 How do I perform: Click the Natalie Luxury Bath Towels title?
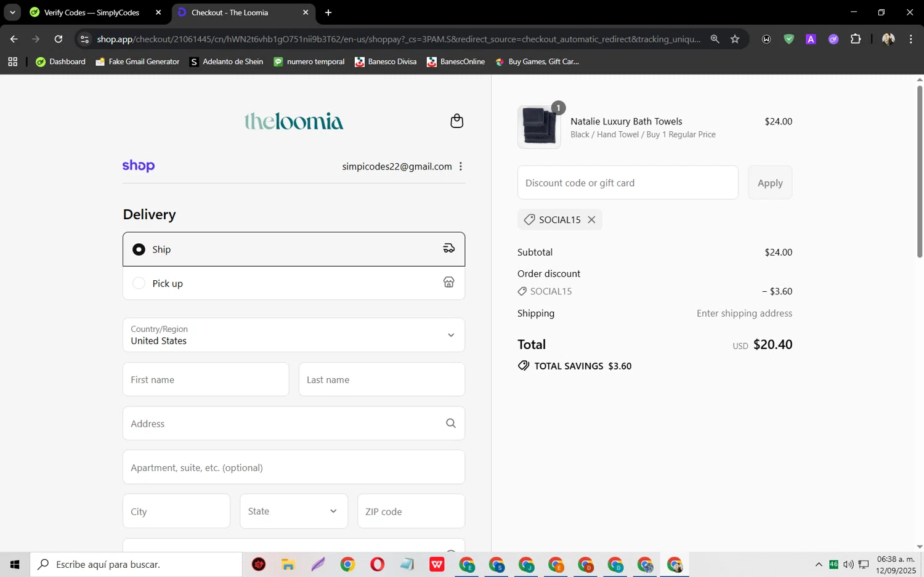pos(626,121)
